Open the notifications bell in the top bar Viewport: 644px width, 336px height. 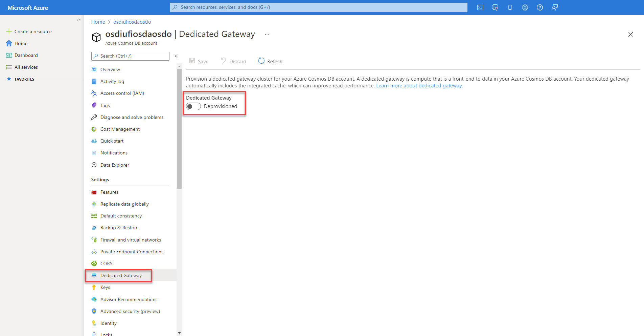(x=510, y=7)
